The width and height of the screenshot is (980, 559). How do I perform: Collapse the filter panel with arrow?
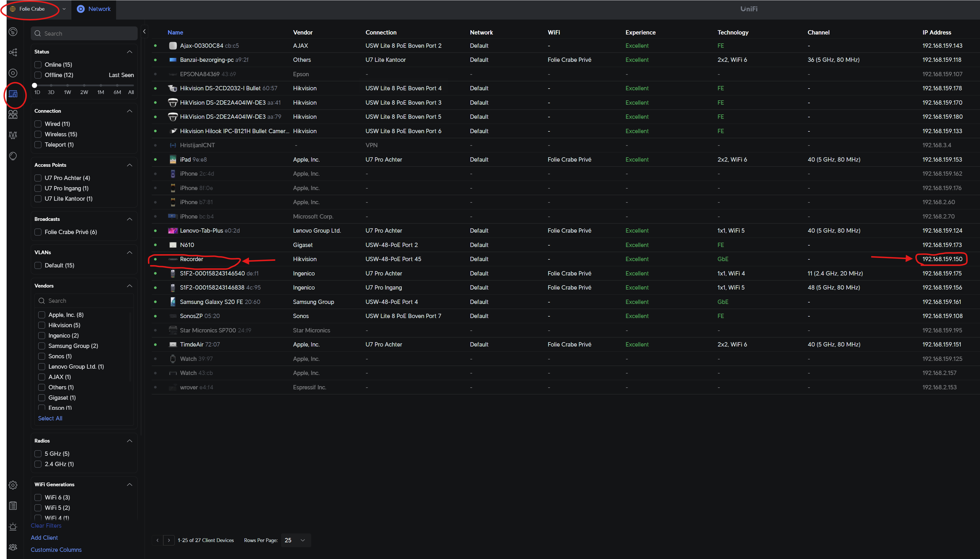point(144,31)
